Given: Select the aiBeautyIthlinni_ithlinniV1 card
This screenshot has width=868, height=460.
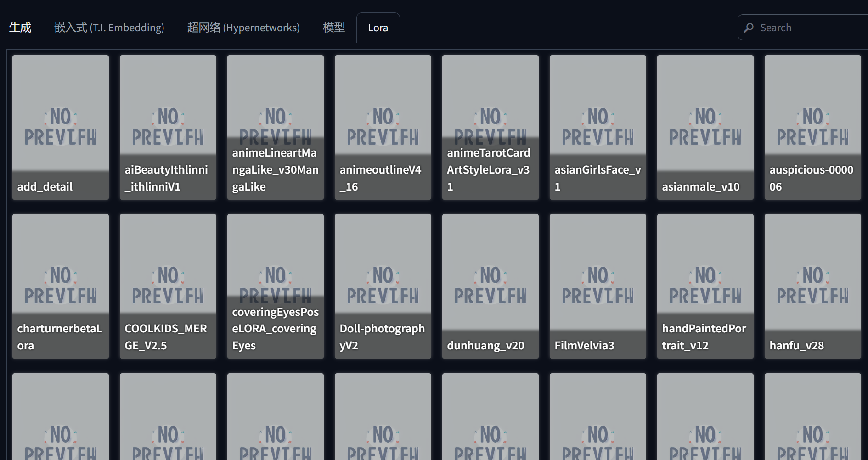Looking at the screenshot, I should coord(168,127).
